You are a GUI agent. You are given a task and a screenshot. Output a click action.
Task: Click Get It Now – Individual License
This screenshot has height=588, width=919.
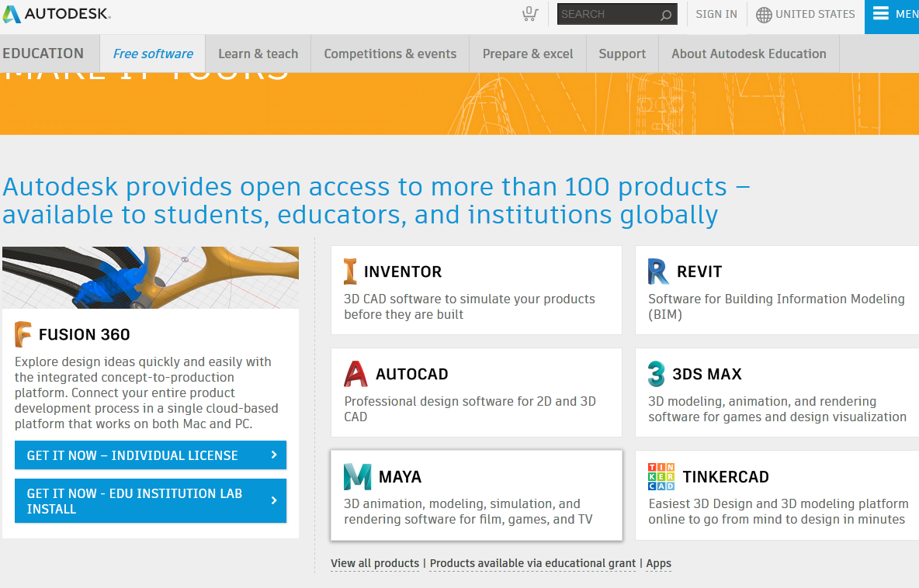click(151, 455)
